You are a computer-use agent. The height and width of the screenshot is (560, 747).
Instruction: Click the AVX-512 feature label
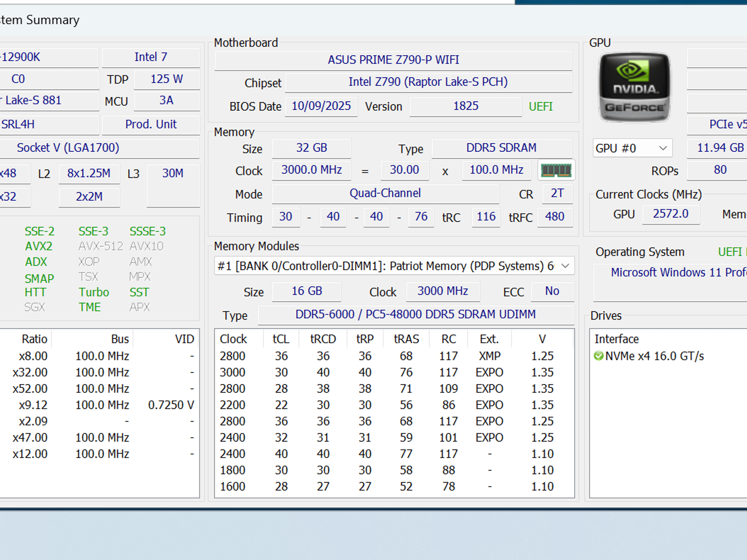click(101, 246)
